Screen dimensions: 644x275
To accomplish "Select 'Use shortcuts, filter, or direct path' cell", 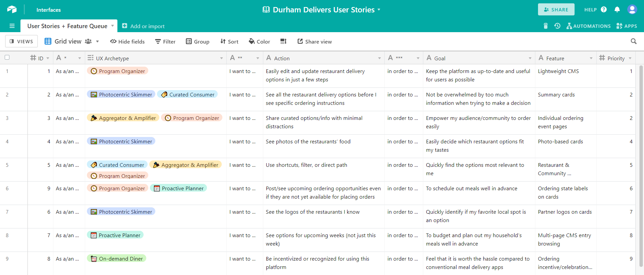I will [324, 169].
